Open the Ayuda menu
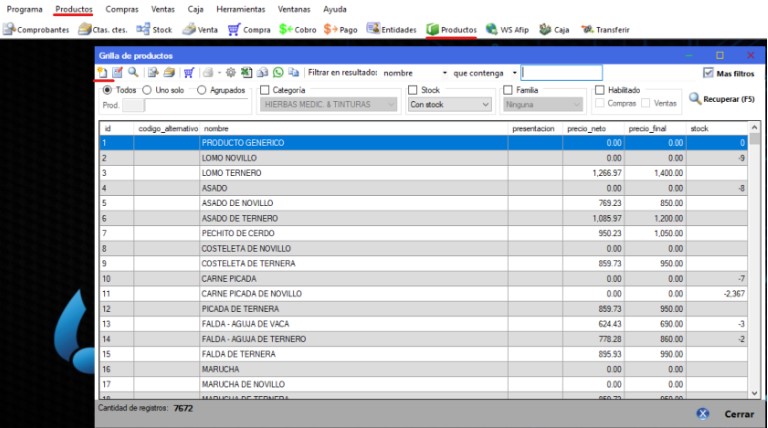This screenshot has width=768, height=428. pyautogui.click(x=335, y=9)
